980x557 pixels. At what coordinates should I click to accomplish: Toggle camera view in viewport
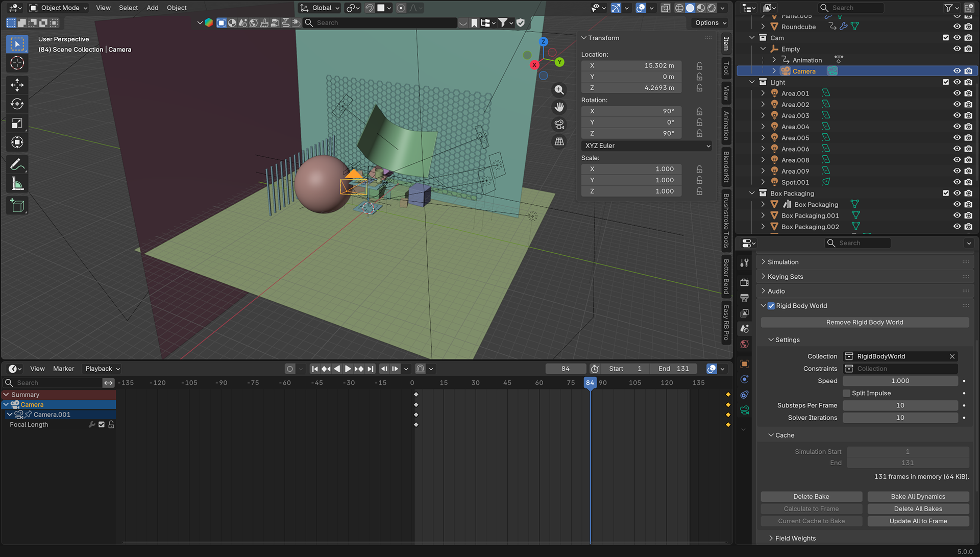(559, 125)
